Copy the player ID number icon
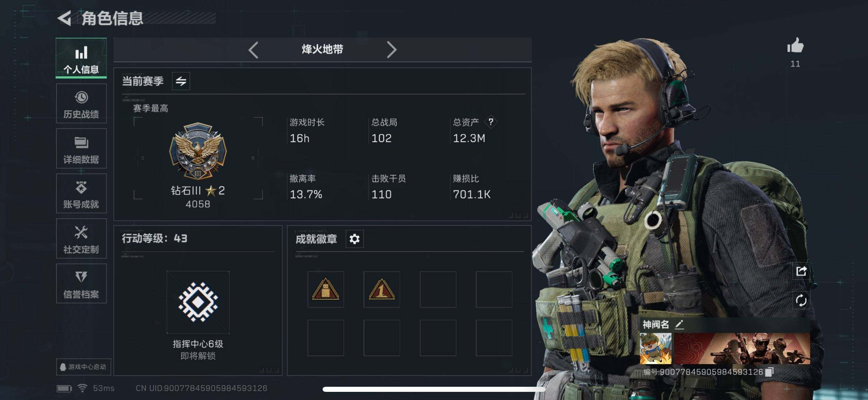 click(770, 372)
